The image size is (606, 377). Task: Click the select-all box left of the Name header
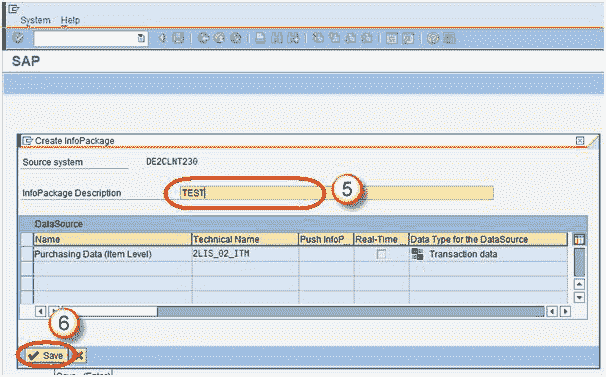(27, 239)
